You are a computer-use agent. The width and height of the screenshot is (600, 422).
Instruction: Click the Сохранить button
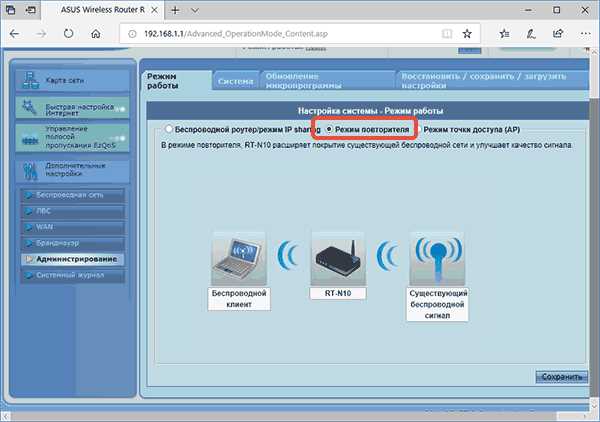coord(561,377)
